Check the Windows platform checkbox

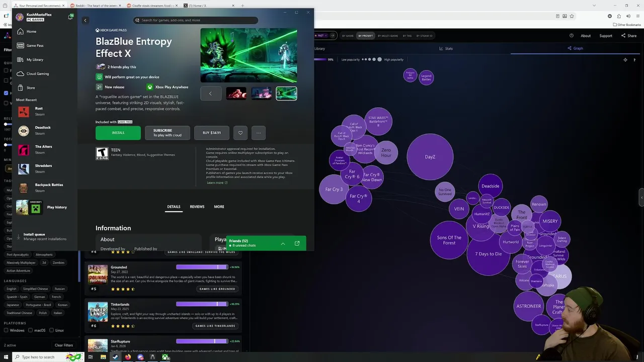[x=6, y=330]
